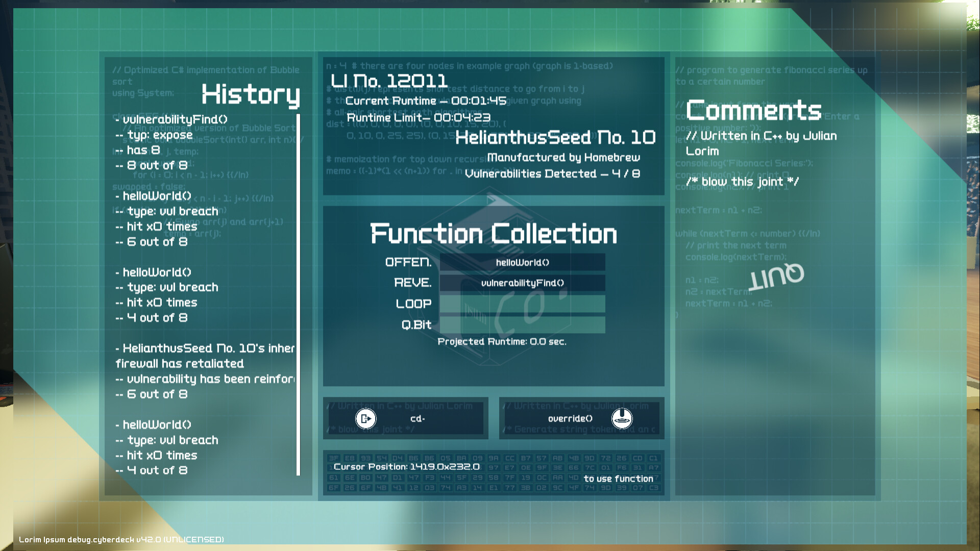Click the empty Q.Bit function slot

(522, 324)
